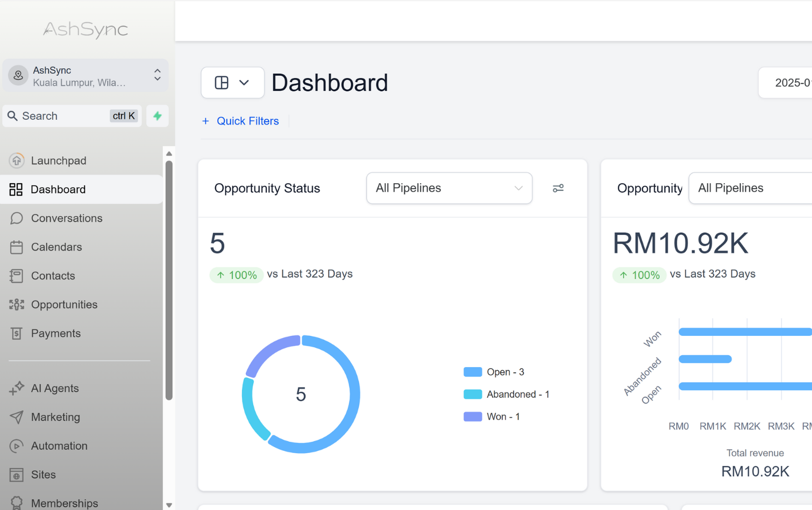Viewport: 812px width, 510px height.
Task: Click the Payments invoice icon
Action: [x=17, y=334]
